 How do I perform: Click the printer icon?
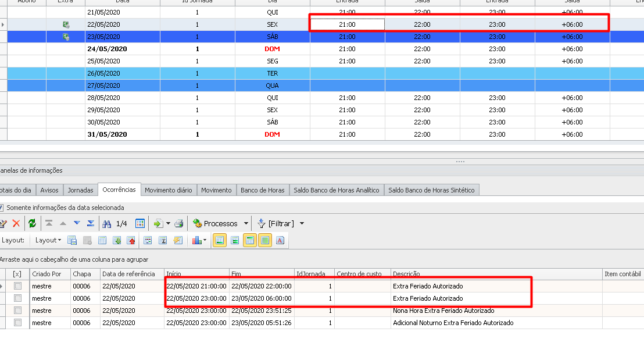(x=178, y=223)
